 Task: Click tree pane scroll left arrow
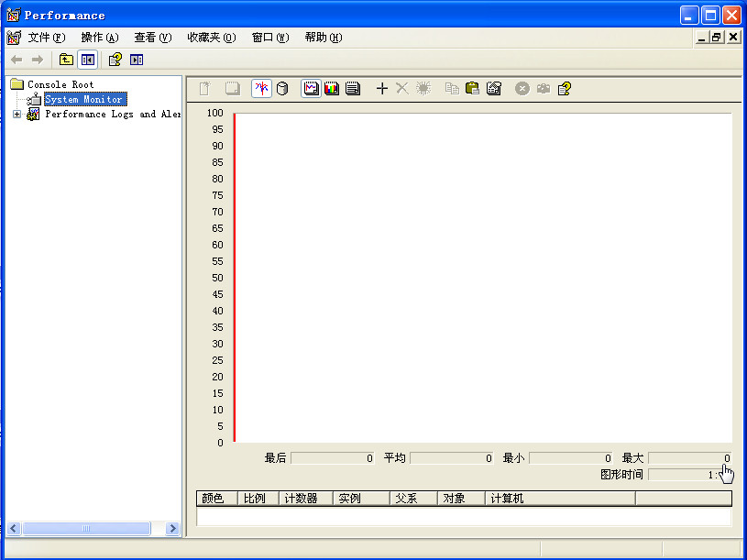[x=14, y=528]
